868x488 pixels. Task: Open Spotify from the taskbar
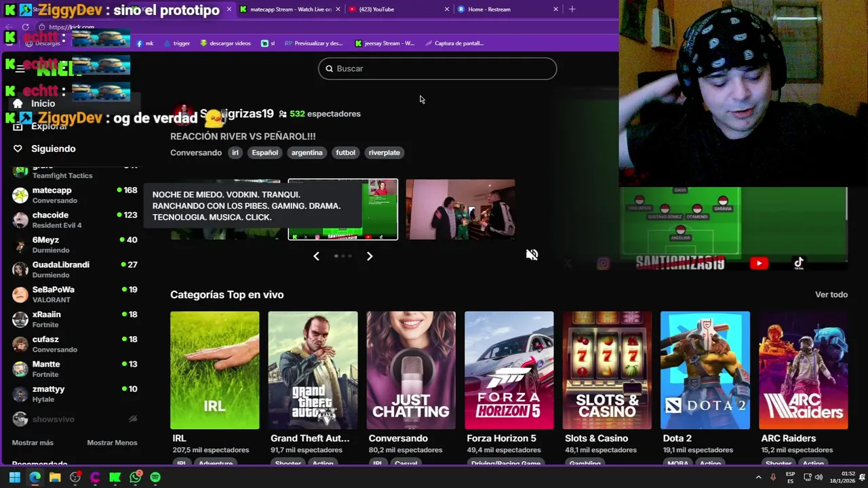pos(155,477)
